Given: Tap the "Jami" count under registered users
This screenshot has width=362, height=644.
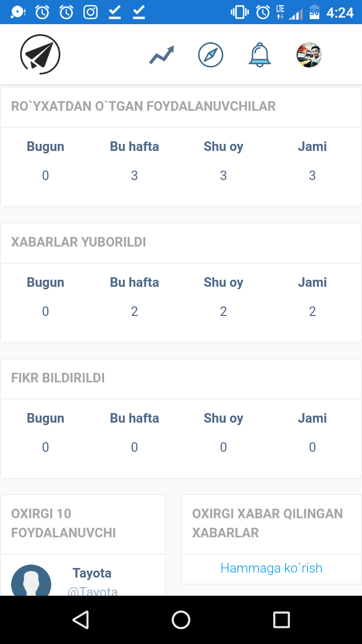Looking at the screenshot, I should coord(312,176).
